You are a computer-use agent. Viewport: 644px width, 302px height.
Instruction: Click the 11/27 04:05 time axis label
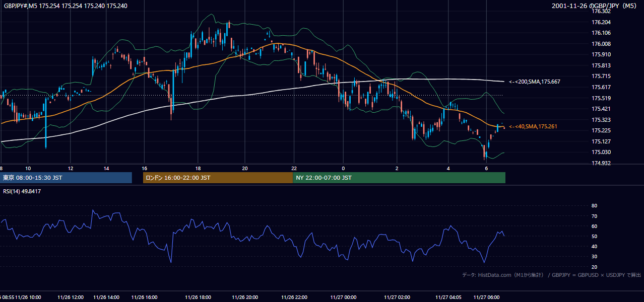448,297
